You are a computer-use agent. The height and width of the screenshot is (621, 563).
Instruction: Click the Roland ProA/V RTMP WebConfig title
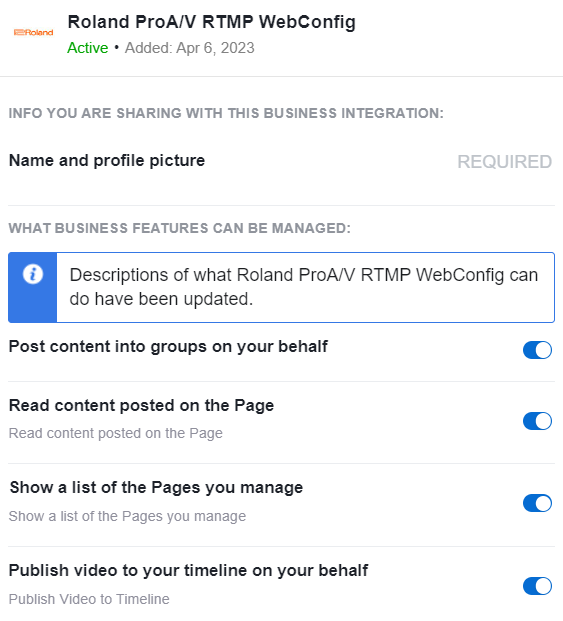211,22
